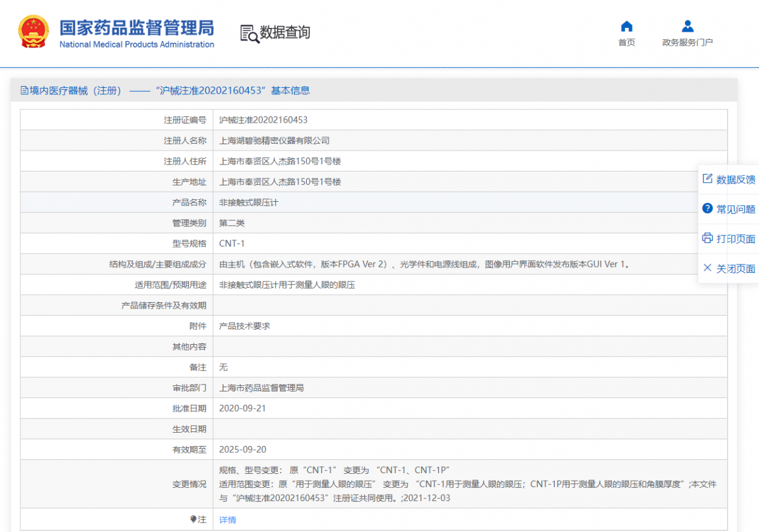Open the 详情 link
Viewport: 759px width, 532px height.
pyautogui.click(x=228, y=520)
